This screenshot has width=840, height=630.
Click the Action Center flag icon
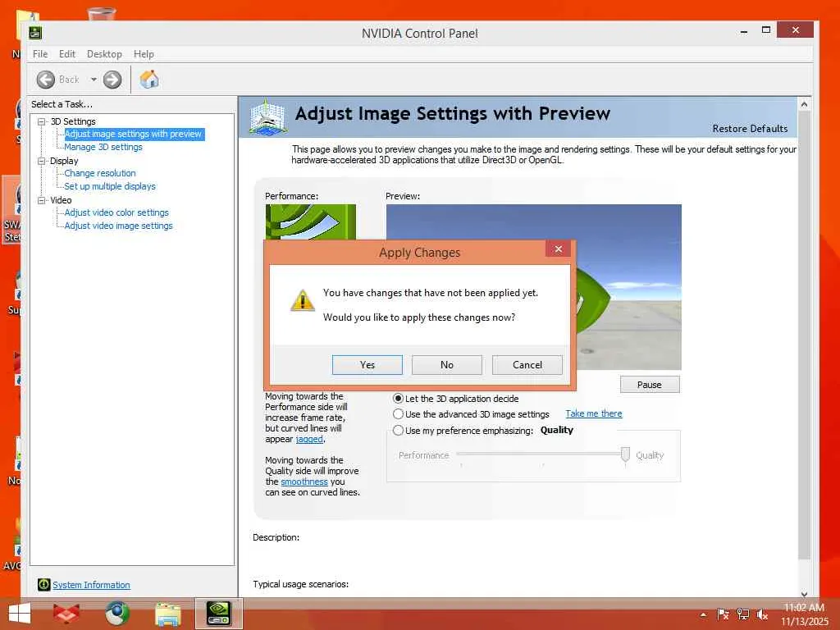tap(723, 614)
